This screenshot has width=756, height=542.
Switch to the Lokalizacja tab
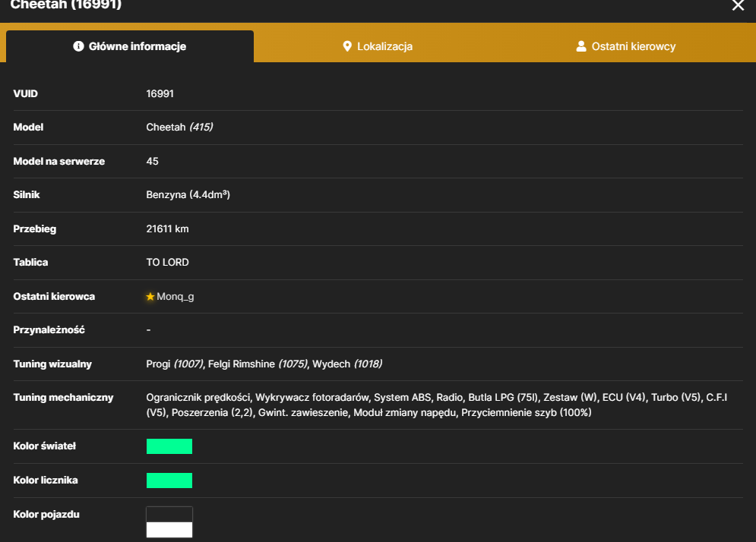tap(378, 46)
